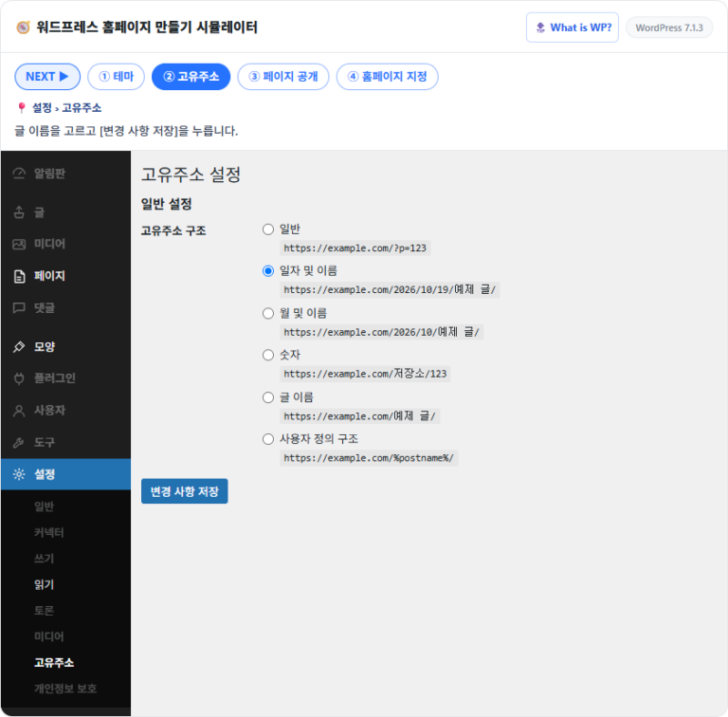Click the What is WP? button

572,28
